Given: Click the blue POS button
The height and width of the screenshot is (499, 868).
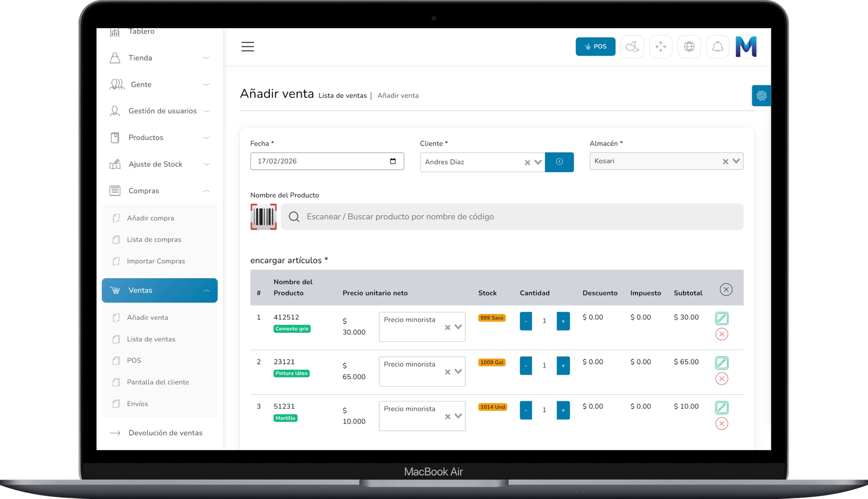Looking at the screenshot, I should 595,47.
